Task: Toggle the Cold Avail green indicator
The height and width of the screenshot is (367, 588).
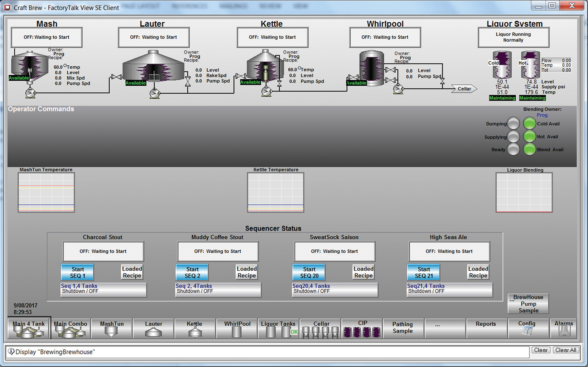Action: (529, 124)
